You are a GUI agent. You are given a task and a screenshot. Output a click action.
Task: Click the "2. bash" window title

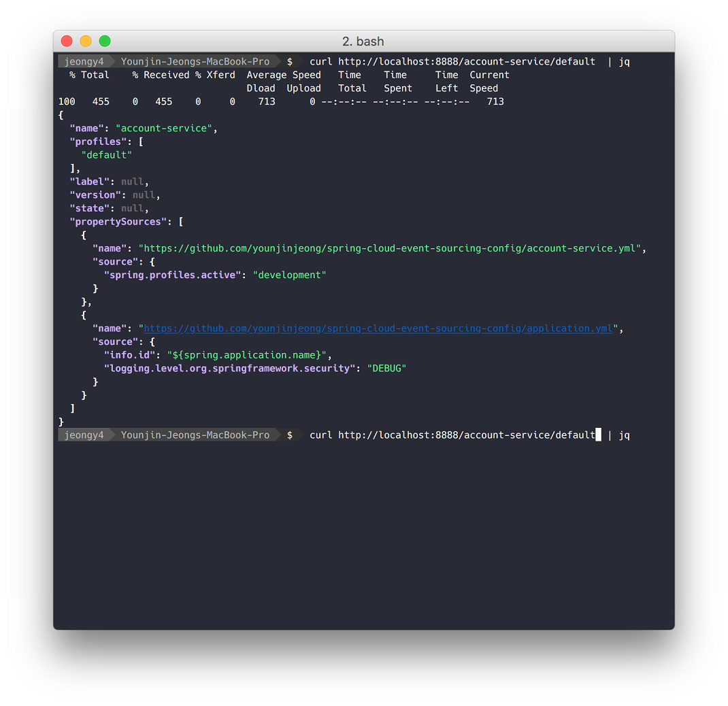click(363, 41)
